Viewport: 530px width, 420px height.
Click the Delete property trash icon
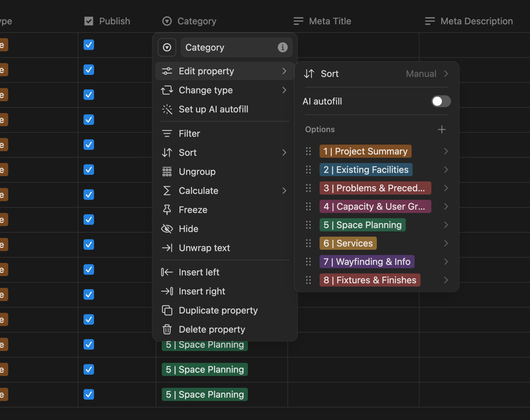(x=167, y=329)
